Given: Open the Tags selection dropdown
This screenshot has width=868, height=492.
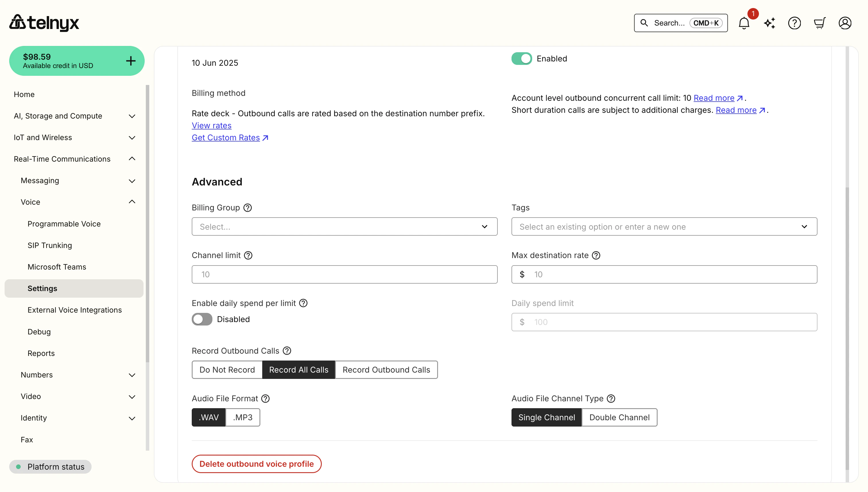Looking at the screenshot, I should pyautogui.click(x=664, y=227).
